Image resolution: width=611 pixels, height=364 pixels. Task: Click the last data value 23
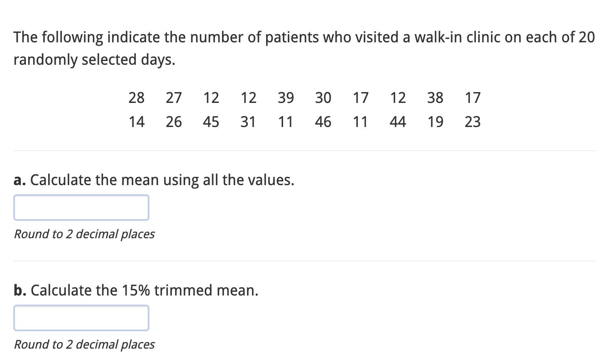[x=472, y=122]
